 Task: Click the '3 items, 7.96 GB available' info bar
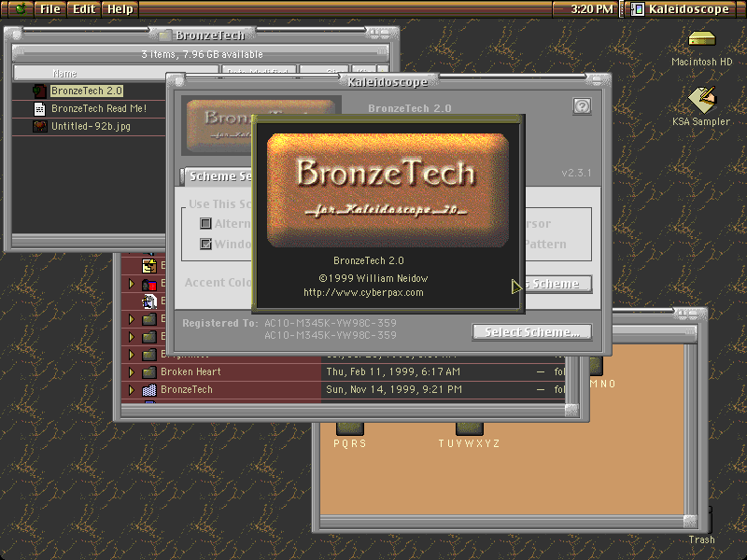tap(202, 54)
